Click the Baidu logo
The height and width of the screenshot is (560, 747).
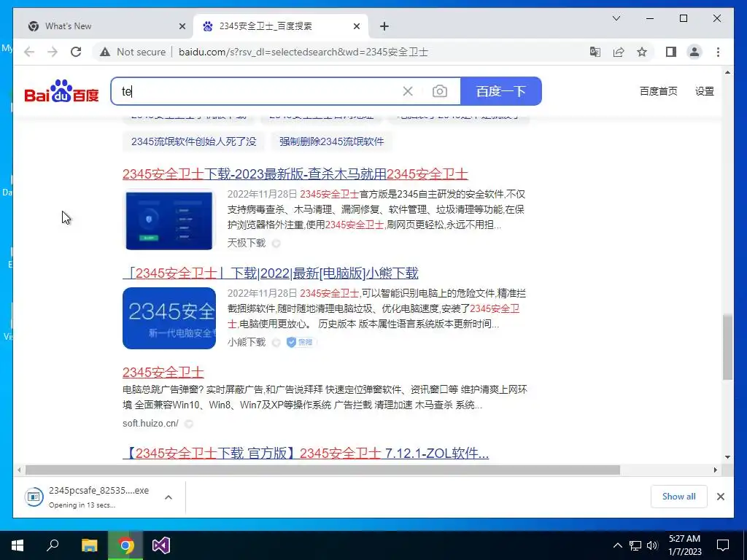tap(61, 91)
